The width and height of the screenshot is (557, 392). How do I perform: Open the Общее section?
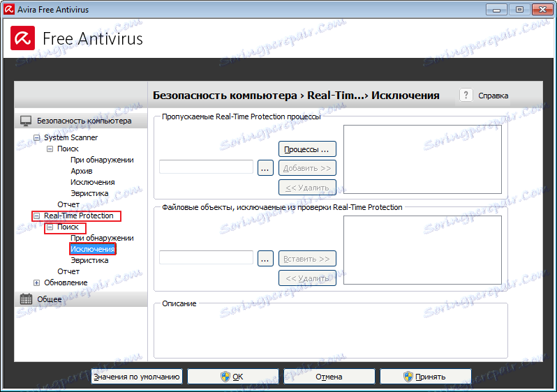[x=81, y=299]
